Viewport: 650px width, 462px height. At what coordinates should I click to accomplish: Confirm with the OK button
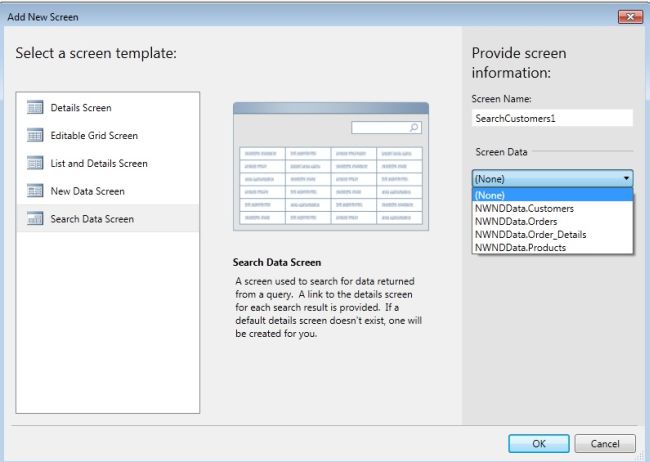(x=539, y=443)
